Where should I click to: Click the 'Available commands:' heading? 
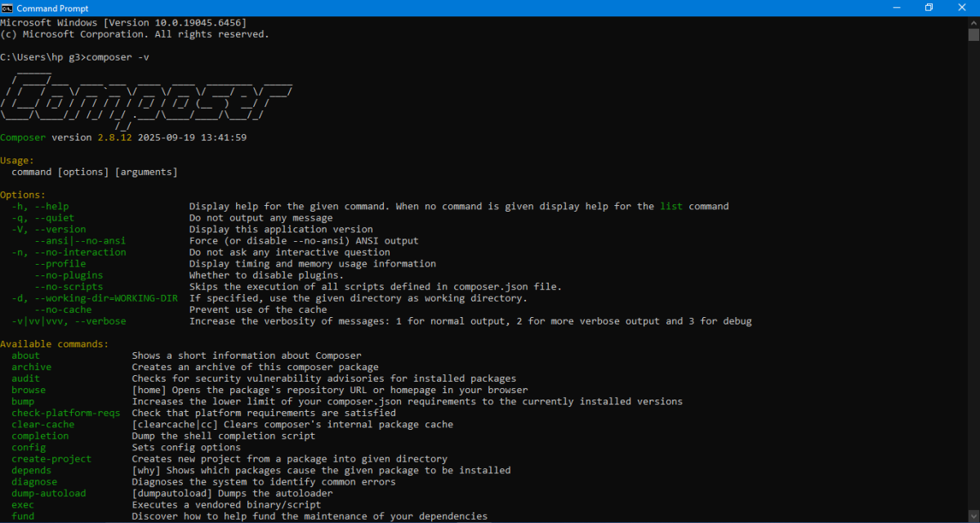pos(54,344)
